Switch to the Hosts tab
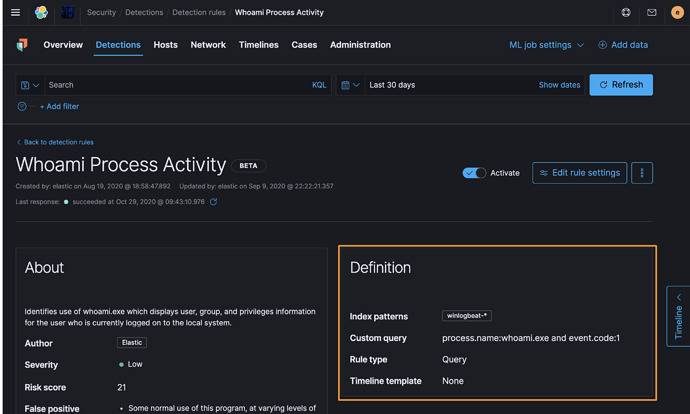Image resolution: width=690 pixels, height=414 pixels. [x=166, y=45]
